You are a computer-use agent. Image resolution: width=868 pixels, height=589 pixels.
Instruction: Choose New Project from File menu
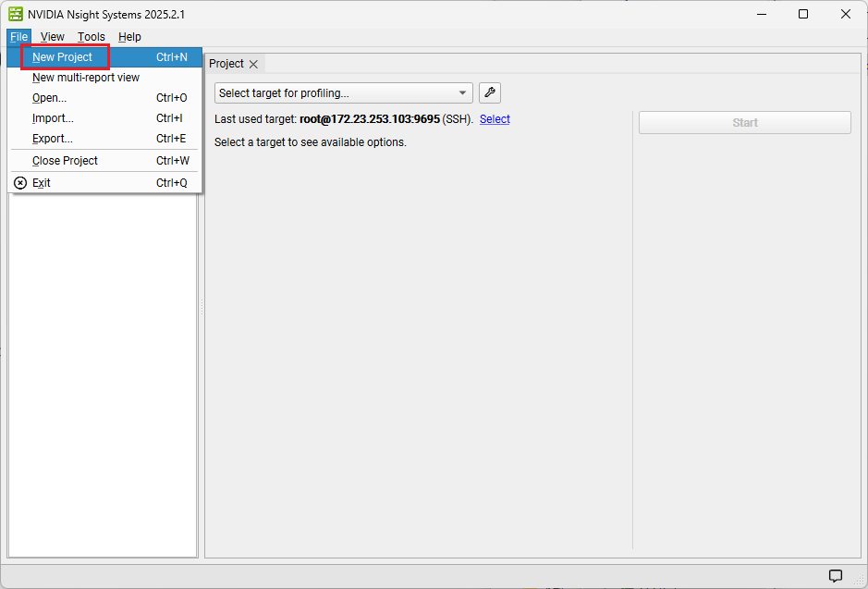pyautogui.click(x=105, y=57)
